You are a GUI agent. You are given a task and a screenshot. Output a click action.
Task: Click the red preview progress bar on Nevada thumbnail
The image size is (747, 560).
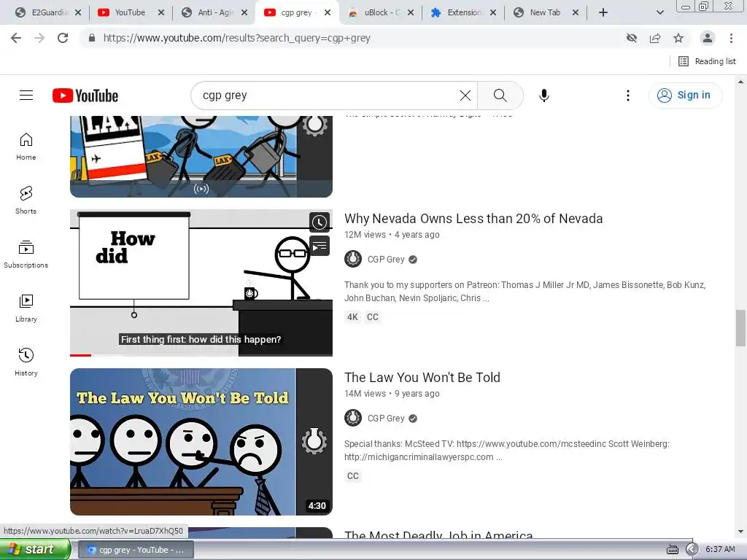[80, 355]
